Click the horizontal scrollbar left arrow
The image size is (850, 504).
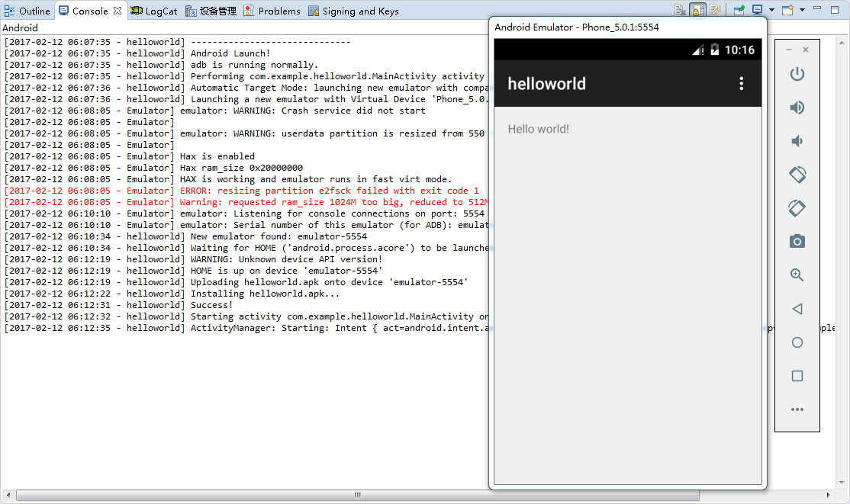click(x=8, y=496)
